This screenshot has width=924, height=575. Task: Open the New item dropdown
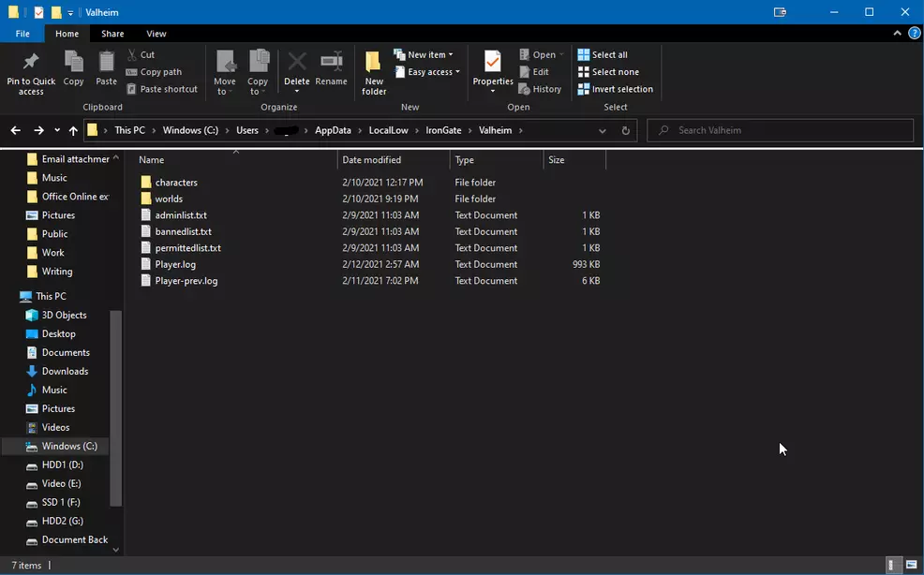[x=424, y=55]
